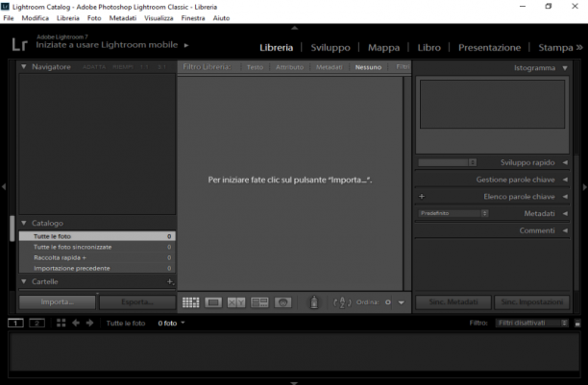
Task: Show the second window display button 2
Action: point(37,323)
